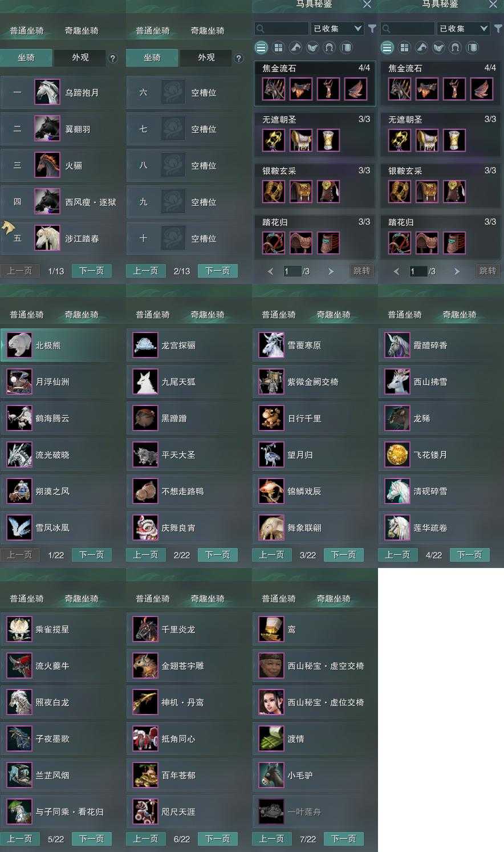Choose the 九尾天狐 white fox icon

(x=145, y=382)
